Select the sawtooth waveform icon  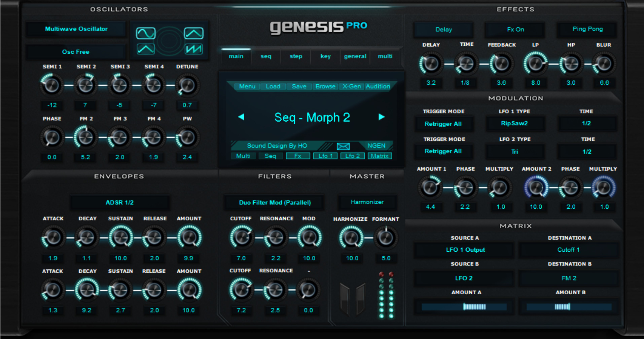tap(194, 49)
